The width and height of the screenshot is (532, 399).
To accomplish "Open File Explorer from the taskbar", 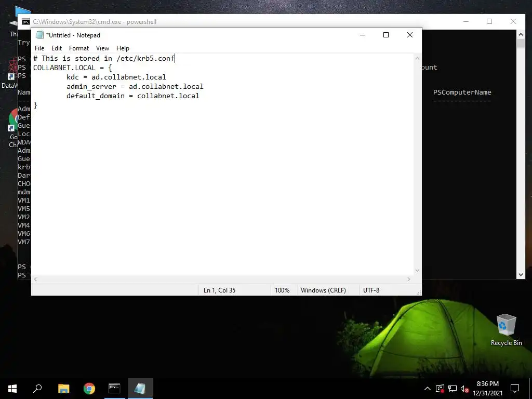I will click(63, 389).
